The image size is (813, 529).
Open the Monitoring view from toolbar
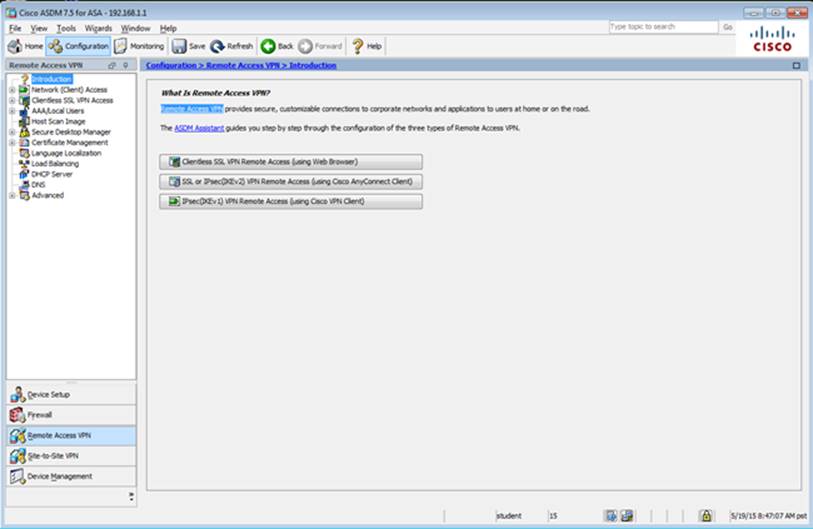[139, 46]
